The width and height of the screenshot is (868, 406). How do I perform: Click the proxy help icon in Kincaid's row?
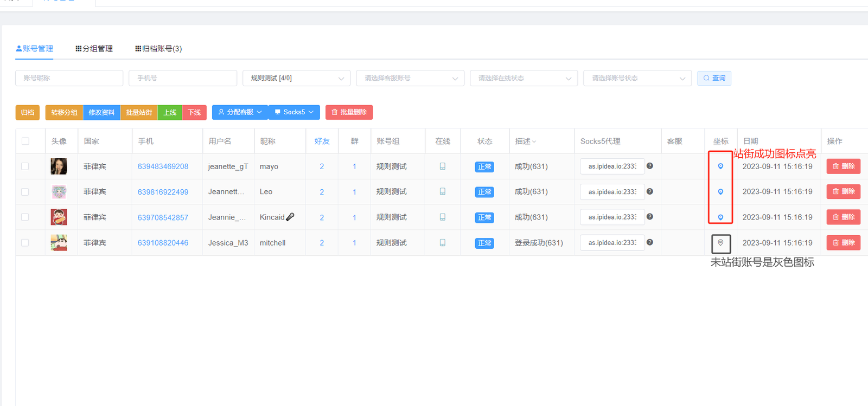(650, 217)
